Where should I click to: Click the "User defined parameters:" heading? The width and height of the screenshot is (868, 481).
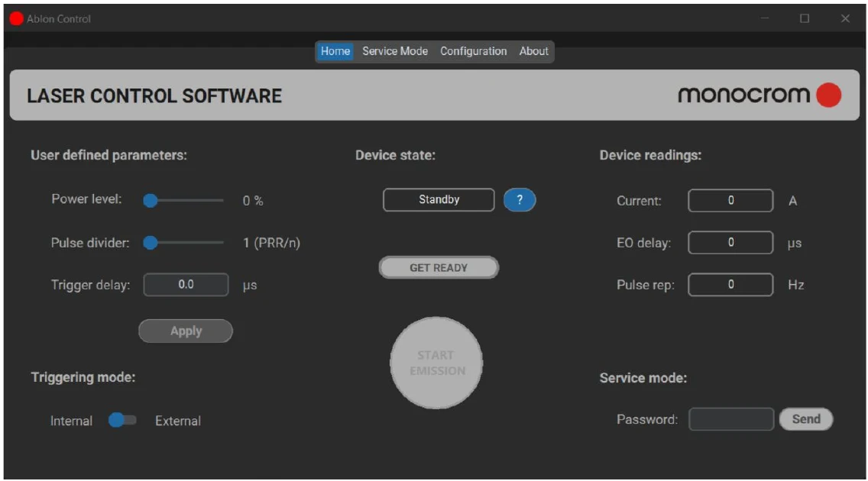109,155
